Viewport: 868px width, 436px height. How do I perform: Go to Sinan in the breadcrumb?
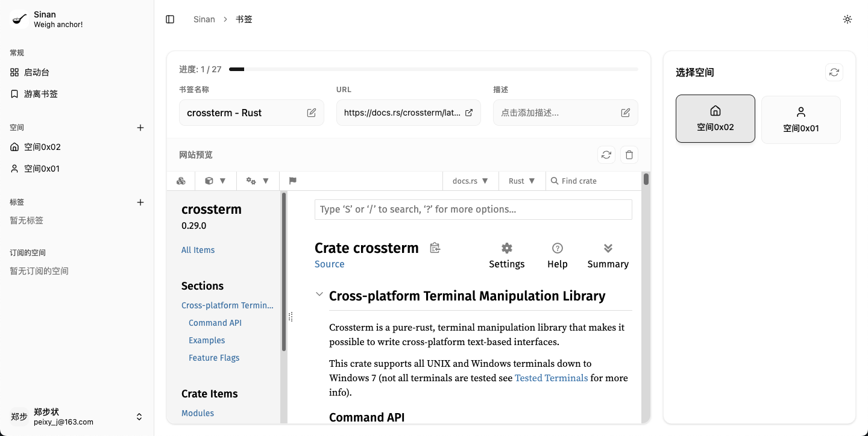[x=204, y=19]
